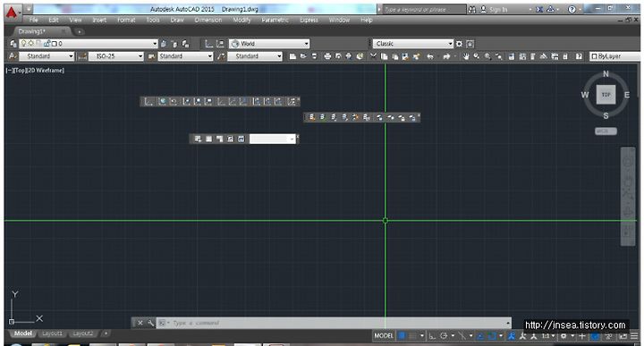
Task: Expand the layer 0 dropdown list
Action: point(155,44)
